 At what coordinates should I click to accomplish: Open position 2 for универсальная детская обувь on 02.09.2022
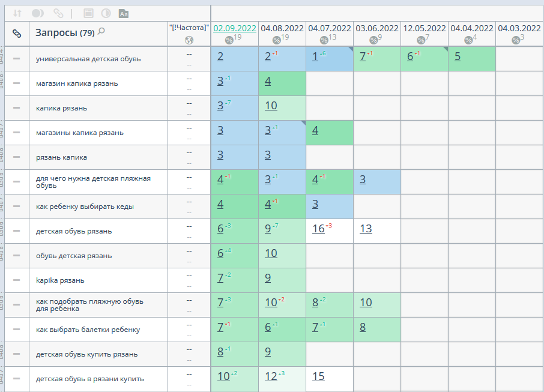point(220,56)
